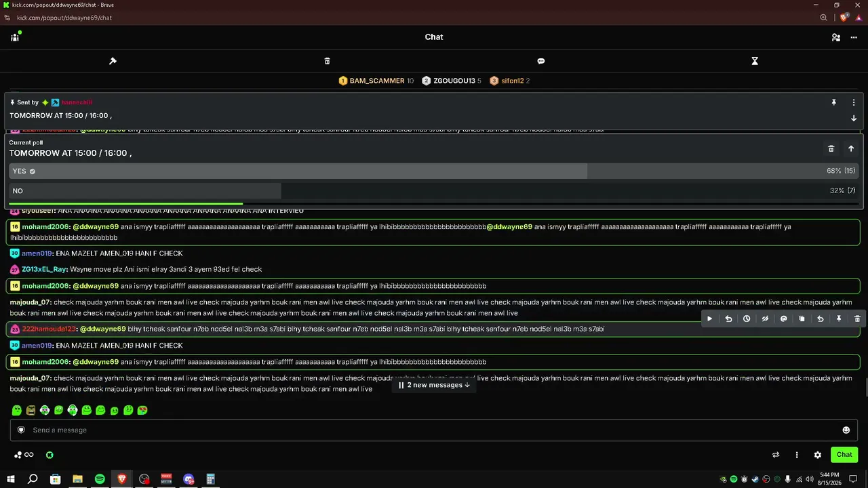Click the Brave Shields lion icon
Image resolution: width=868 pixels, height=488 pixels.
tap(844, 18)
